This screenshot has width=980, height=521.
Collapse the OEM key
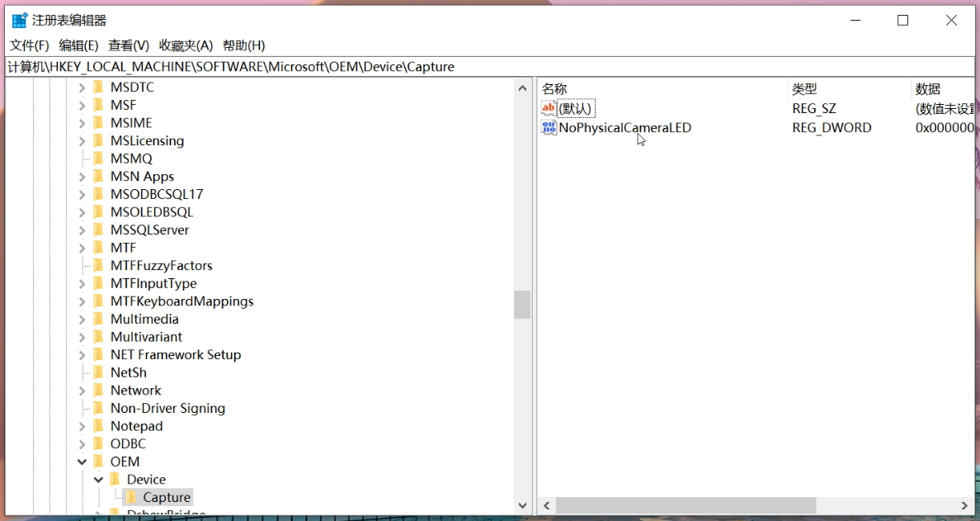[x=82, y=462]
